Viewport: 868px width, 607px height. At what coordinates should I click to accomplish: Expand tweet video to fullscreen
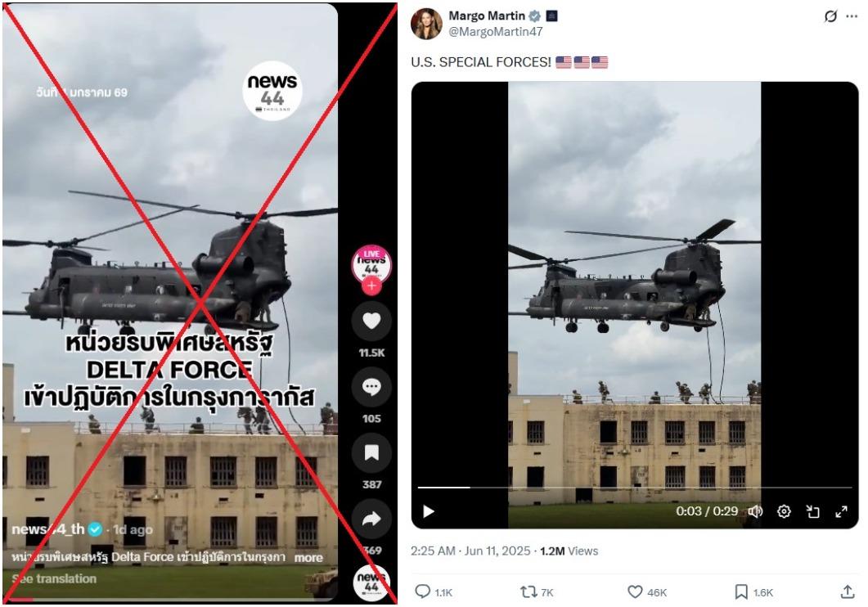point(842,511)
